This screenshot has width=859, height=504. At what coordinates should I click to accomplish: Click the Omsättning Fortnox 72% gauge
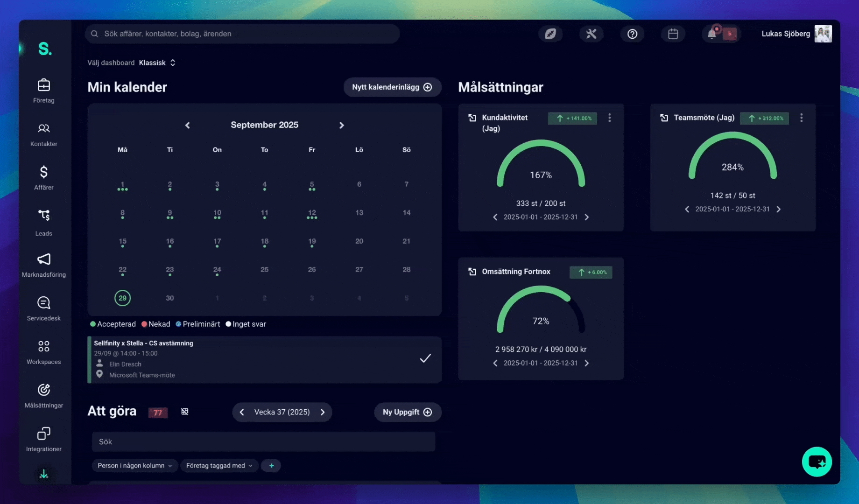[541, 310]
